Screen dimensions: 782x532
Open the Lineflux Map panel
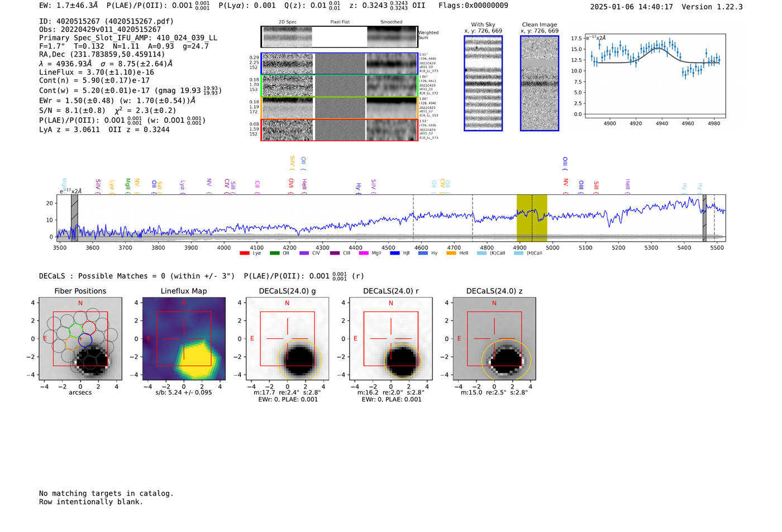[184, 339]
